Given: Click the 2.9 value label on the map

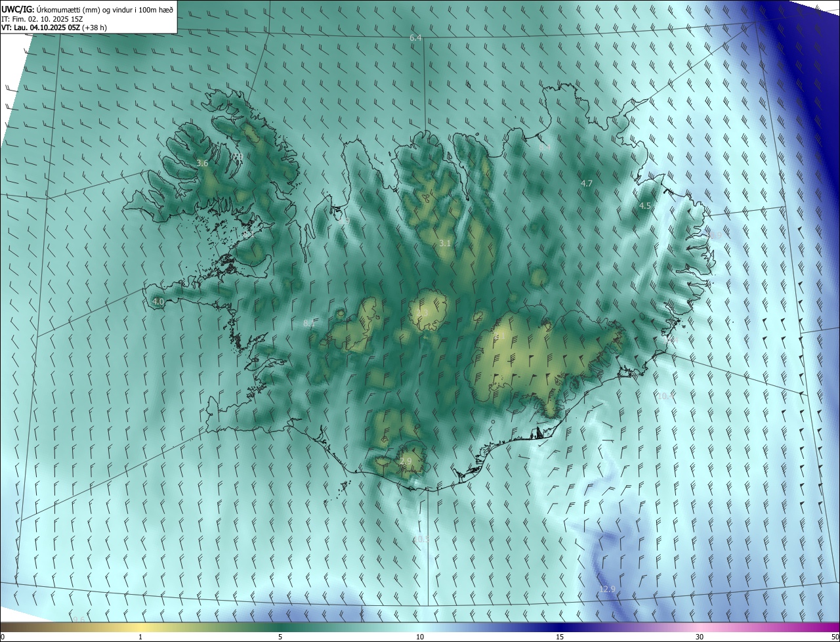Looking at the screenshot, I should tap(406, 461).
